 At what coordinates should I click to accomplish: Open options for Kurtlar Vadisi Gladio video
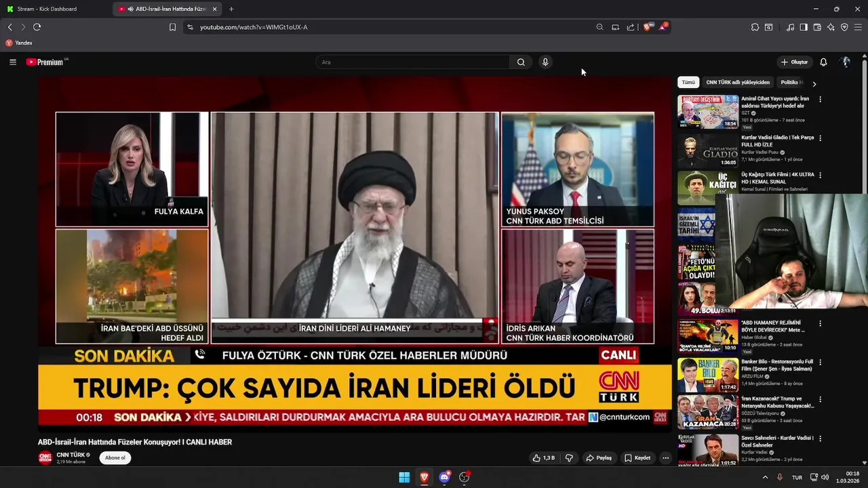tap(820, 138)
